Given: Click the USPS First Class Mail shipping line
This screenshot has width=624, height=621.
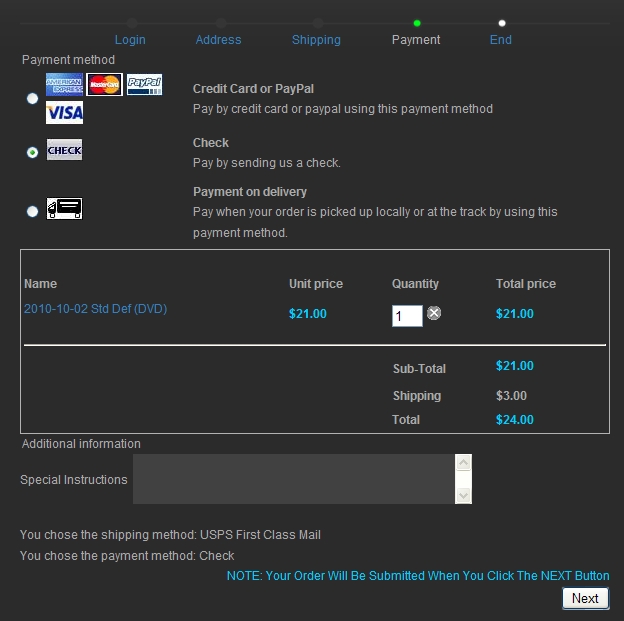Looking at the screenshot, I should tap(170, 535).
